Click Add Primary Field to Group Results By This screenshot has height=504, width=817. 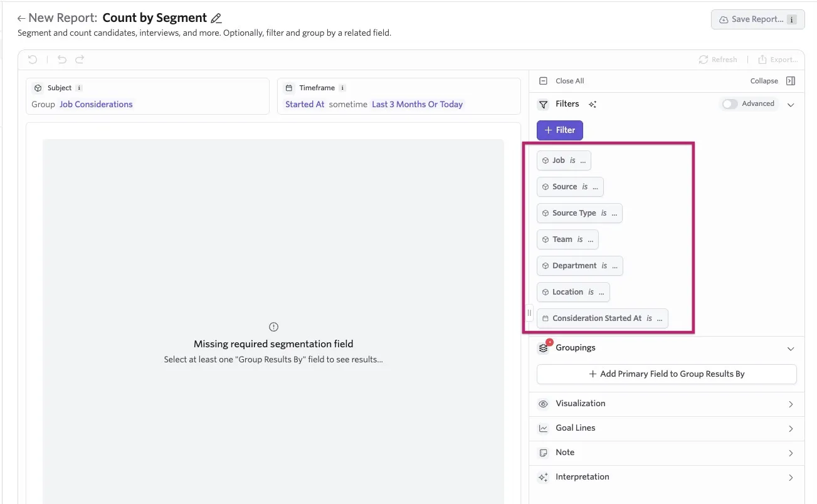(667, 374)
